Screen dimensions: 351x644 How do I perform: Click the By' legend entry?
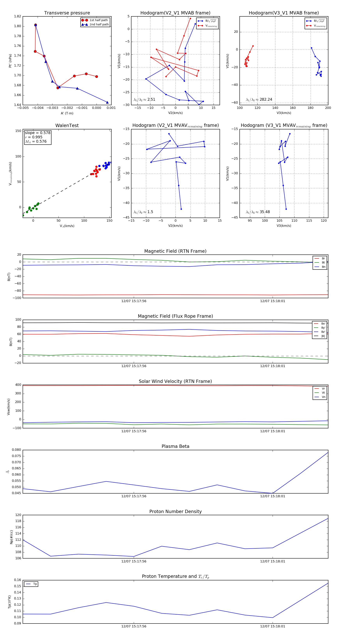pyautogui.click(x=320, y=328)
